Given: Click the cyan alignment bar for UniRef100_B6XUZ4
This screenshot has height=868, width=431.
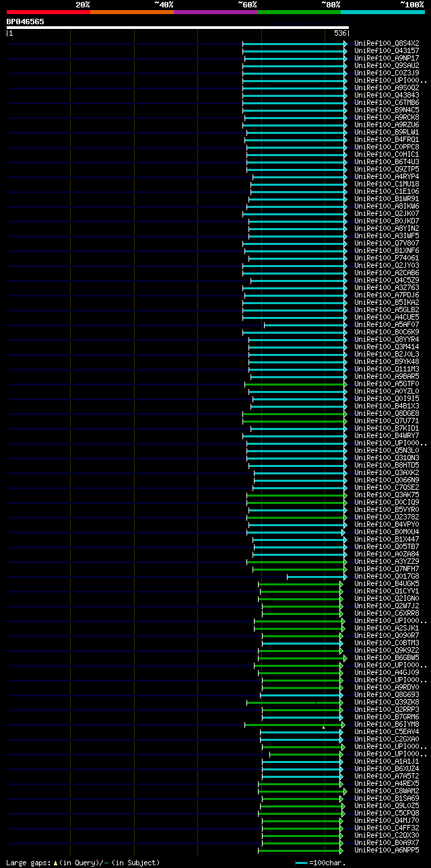Looking at the screenshot, I should coord(301,769).
